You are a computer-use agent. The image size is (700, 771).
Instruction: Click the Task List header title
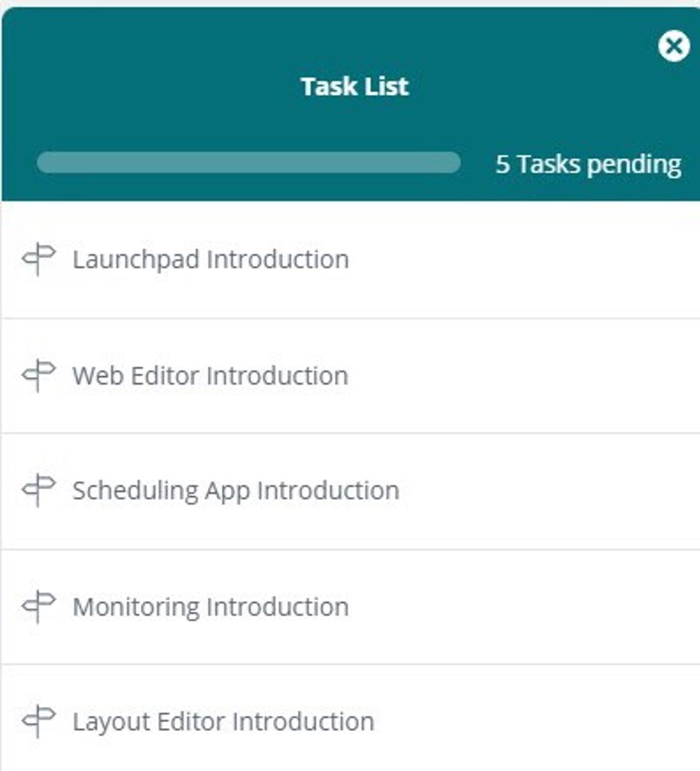355,87
